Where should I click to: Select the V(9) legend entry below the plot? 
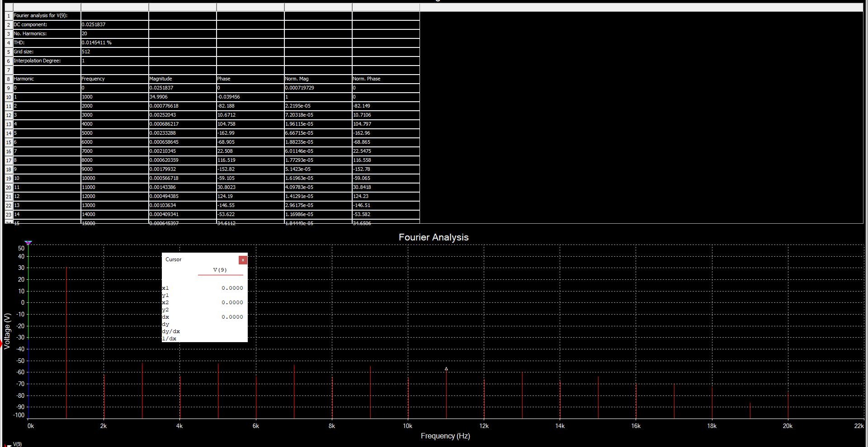(x=17, y=444)
